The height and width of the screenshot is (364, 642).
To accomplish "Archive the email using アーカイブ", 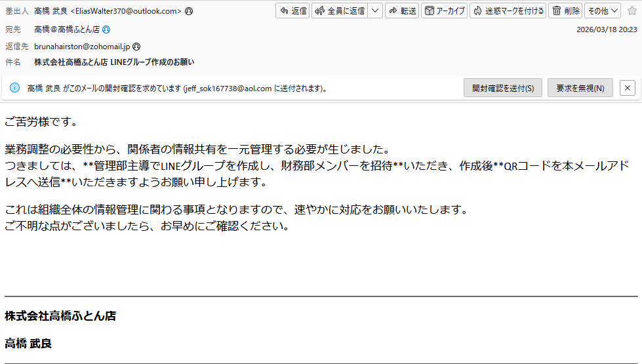I will 444,11.
